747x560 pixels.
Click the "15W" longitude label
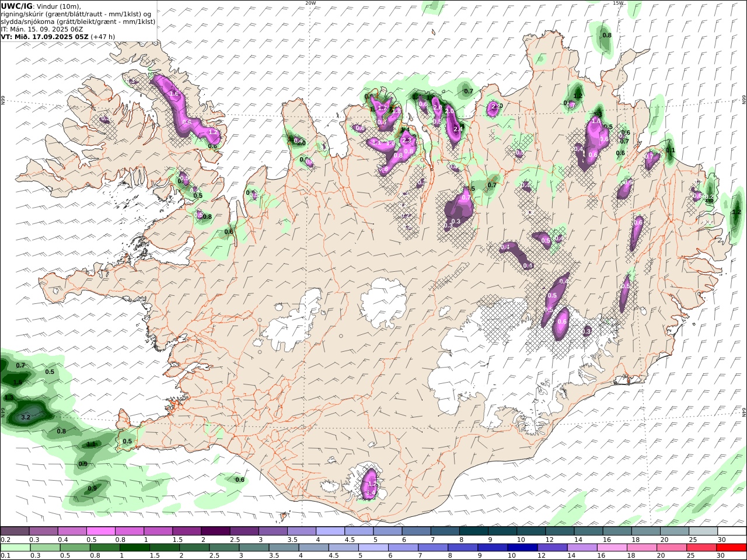(618, 3)
